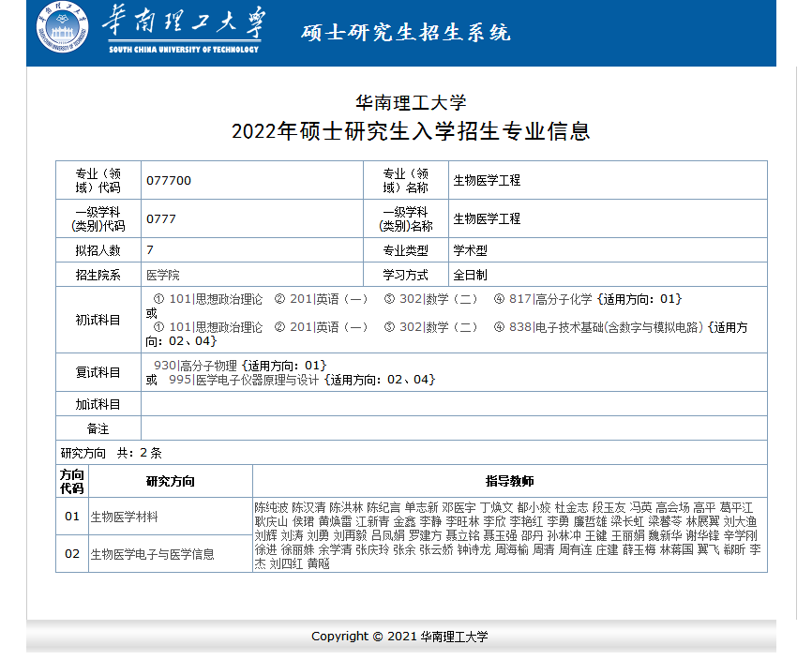This screenshot has width=812, height=660.
Task: Select the page heading 2022年硕士研究生入学招生专业信息
Action: tap(411, 131)
